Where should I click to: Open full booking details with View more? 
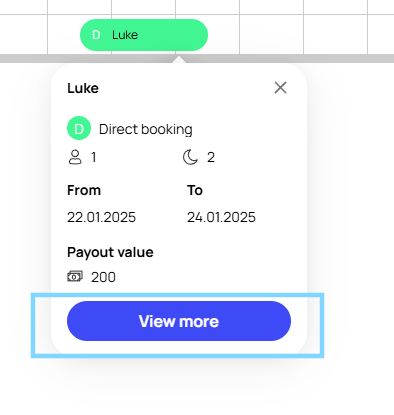click(x=179, y=321)
